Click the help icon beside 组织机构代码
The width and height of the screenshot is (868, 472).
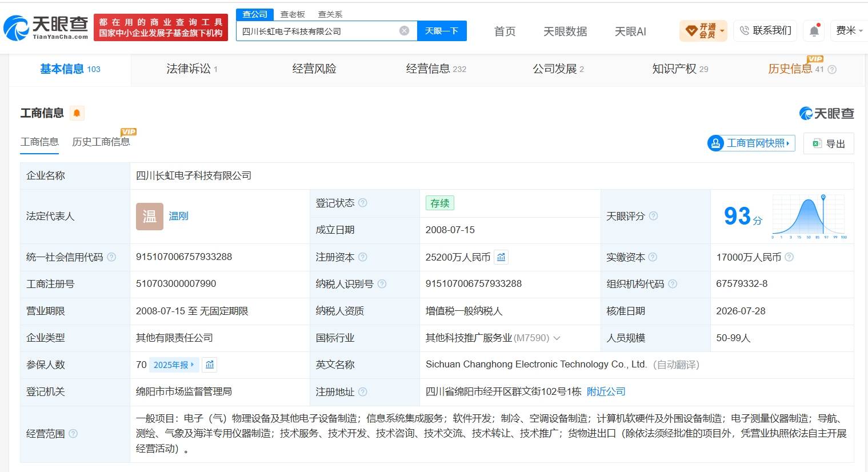(673, 284)
